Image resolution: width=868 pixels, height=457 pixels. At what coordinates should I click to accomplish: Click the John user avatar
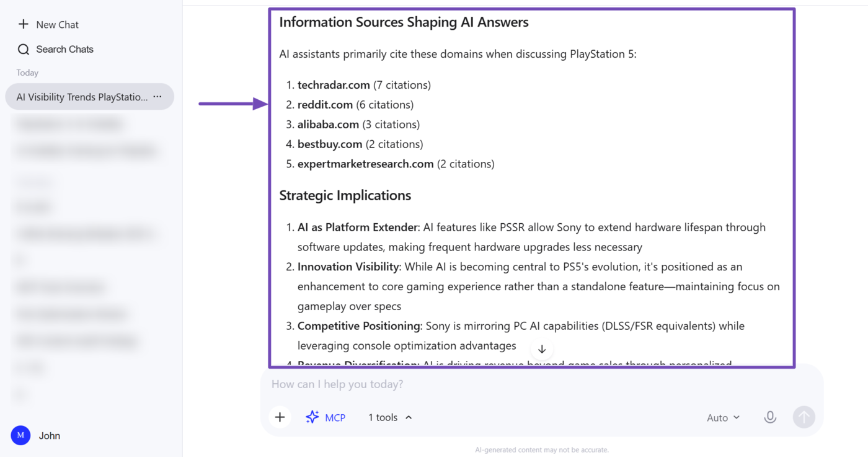[20, 435]
